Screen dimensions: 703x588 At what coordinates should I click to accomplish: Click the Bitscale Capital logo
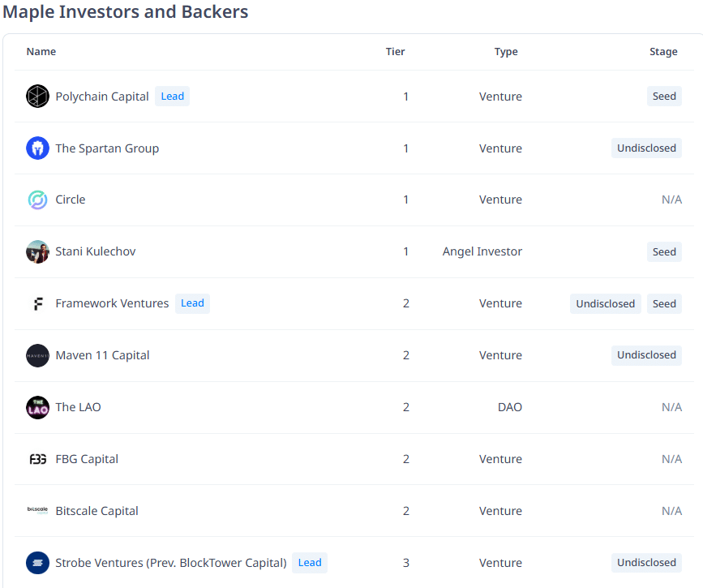(x=37, y=510)
